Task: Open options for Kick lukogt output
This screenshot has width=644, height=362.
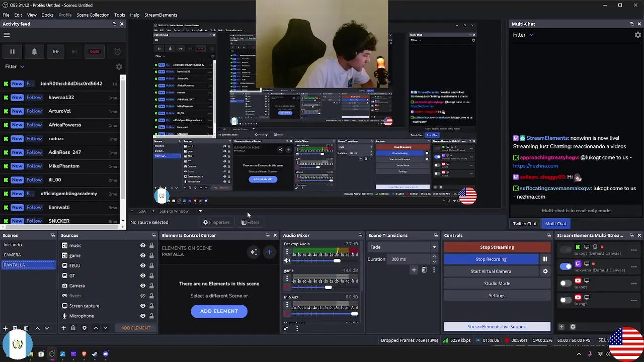Action: 633,250
